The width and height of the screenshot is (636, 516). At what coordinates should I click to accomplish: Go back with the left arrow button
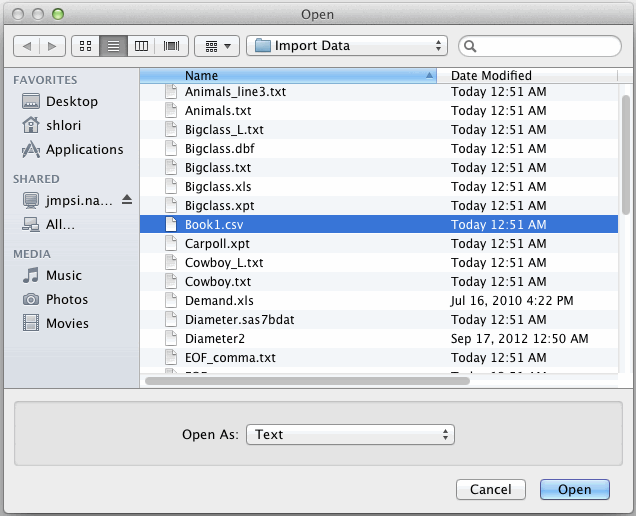(x=26, y=46)
